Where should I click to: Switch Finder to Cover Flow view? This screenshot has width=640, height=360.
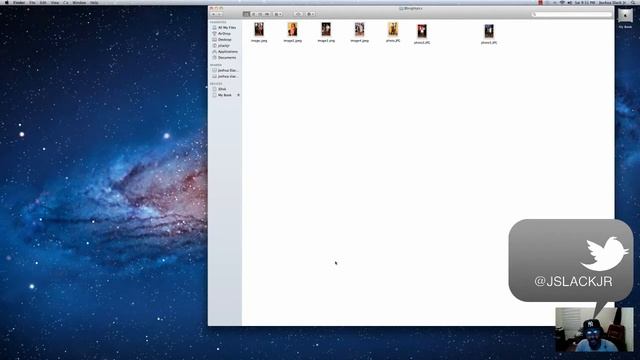267,14
